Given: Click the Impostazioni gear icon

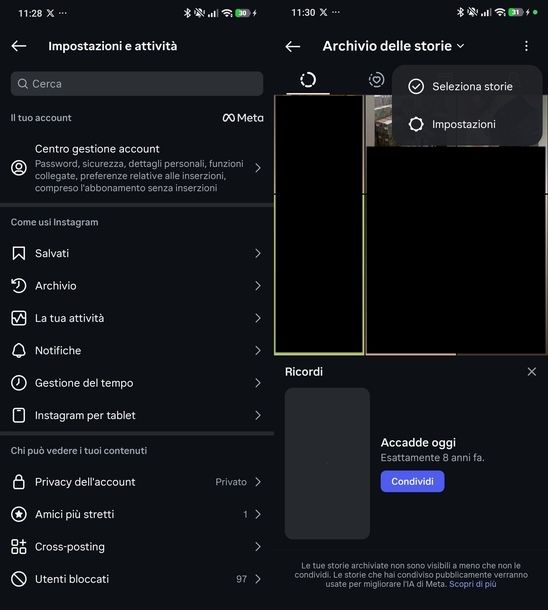Looking at the screenshot, I should coord(416,124).
